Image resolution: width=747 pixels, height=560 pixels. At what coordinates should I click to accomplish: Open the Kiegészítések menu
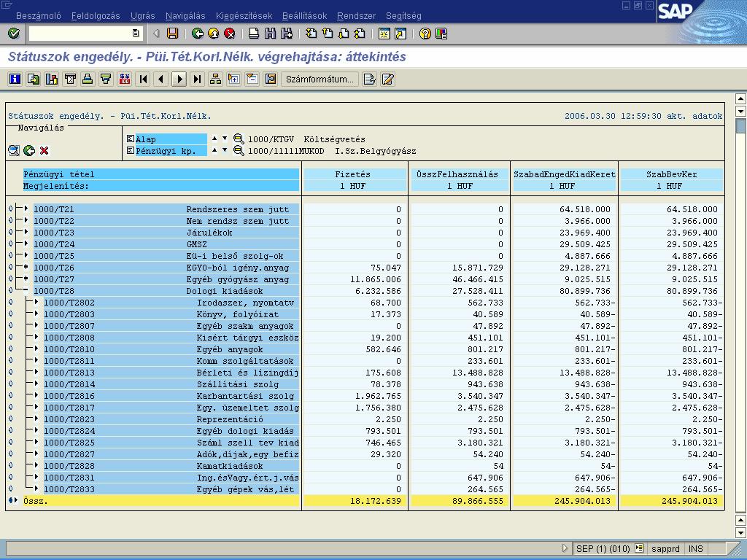pos(244,16)
